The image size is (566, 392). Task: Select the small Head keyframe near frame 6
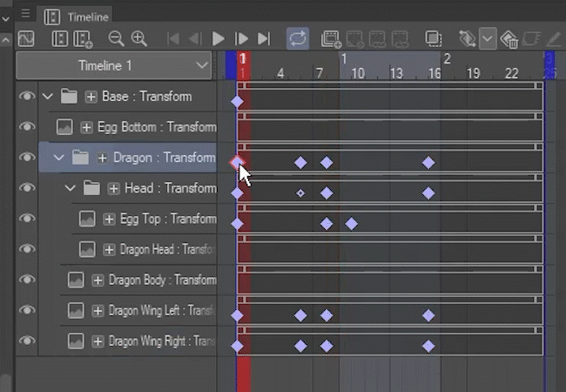pyautogui.click(x=300, y=193)
